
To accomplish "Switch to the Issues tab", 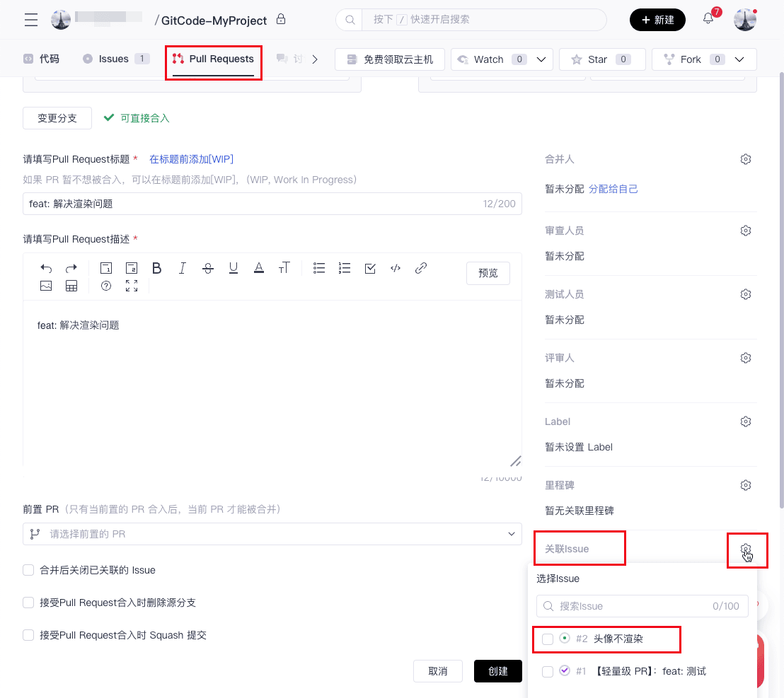I will click(113, 59).
